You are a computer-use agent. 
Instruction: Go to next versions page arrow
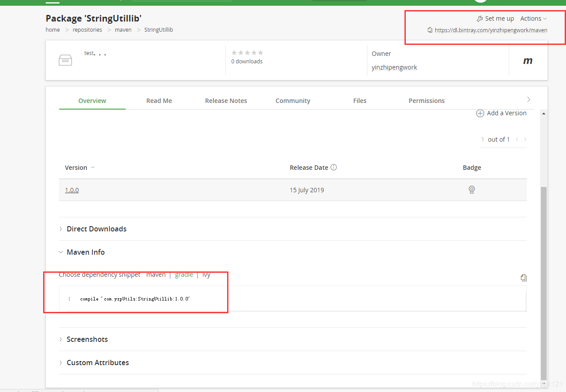pyautogui.click(x=525, y=139)
